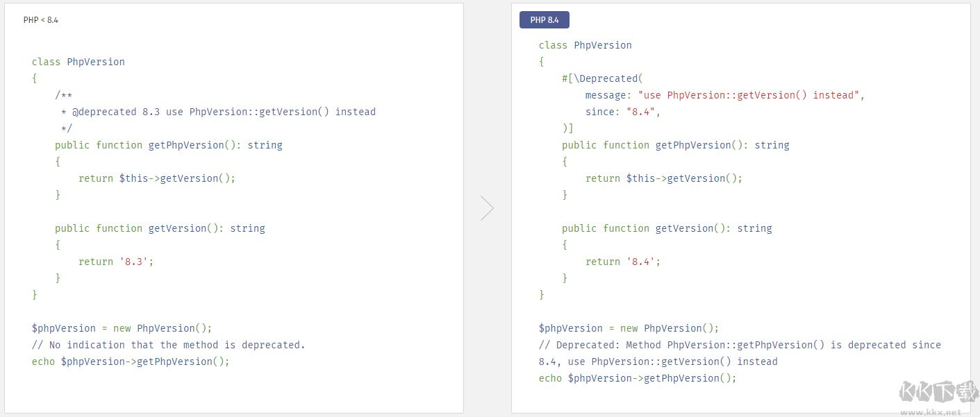
Task: Click the right-pointing chevron between code panels
Action: tap(487, 208)
